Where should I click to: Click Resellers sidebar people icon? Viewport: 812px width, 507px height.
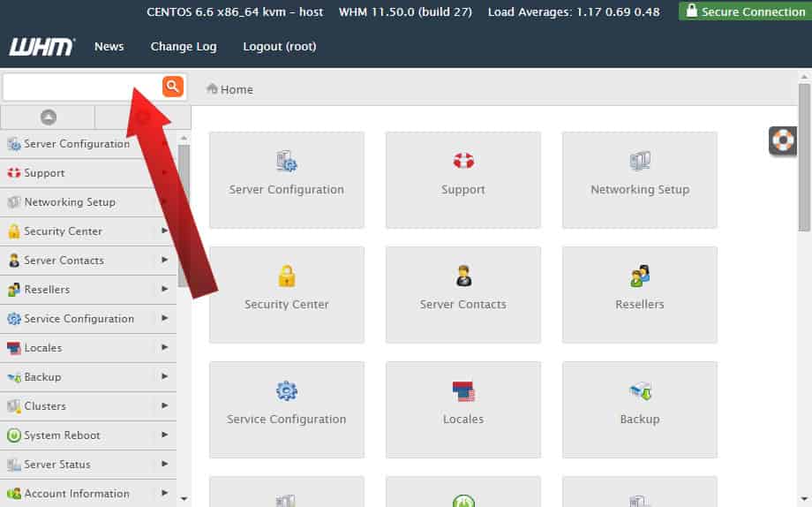pos(14,289)
